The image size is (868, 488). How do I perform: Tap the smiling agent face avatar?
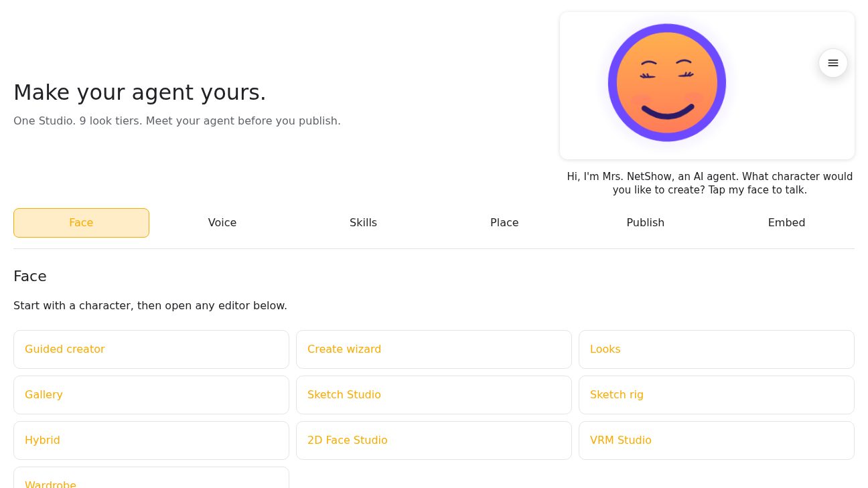(667, 83)
